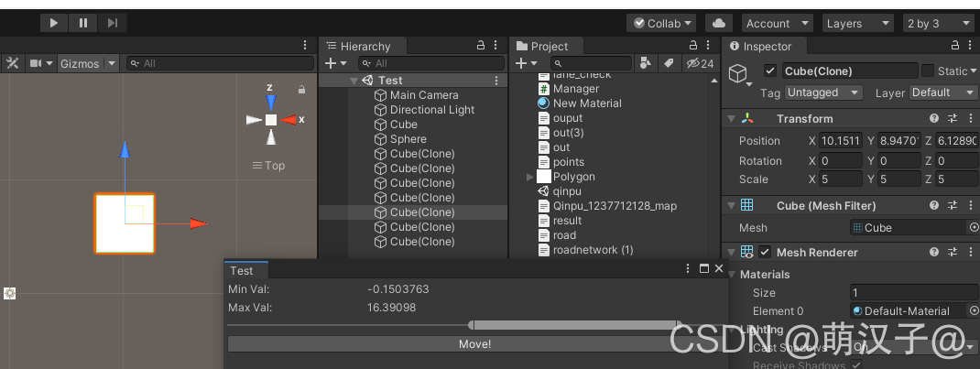Click the red X move arrow handle
The width and height of the screenshot is (980, 369).
click(x=198, y=223)
